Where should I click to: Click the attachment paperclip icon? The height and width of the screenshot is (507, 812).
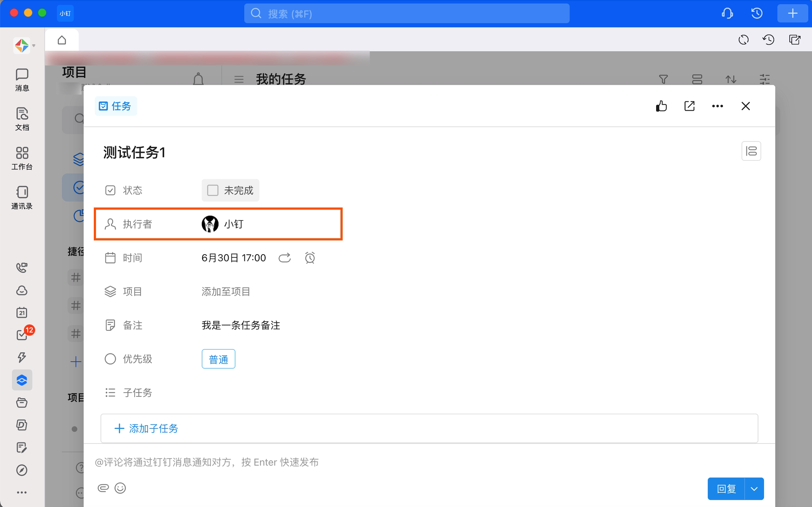(103, 488)
